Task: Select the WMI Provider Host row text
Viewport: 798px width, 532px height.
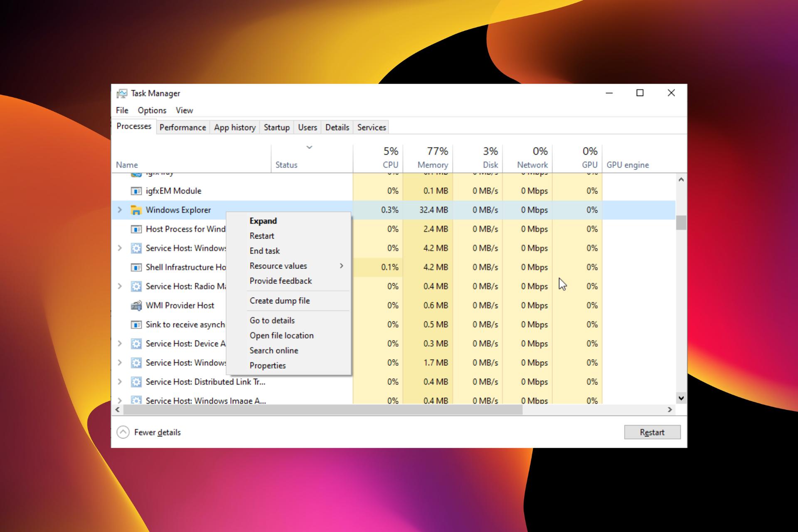Action: coord(180,305)
